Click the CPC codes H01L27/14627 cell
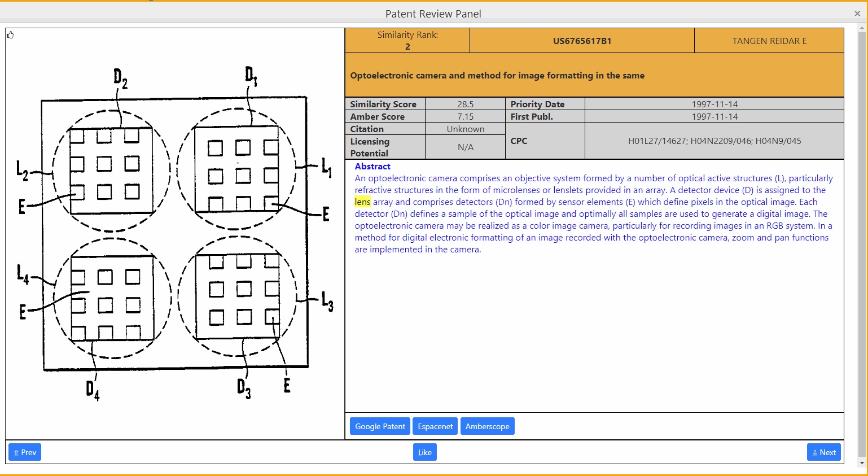868x476 pixels. (x=714, y=141)
